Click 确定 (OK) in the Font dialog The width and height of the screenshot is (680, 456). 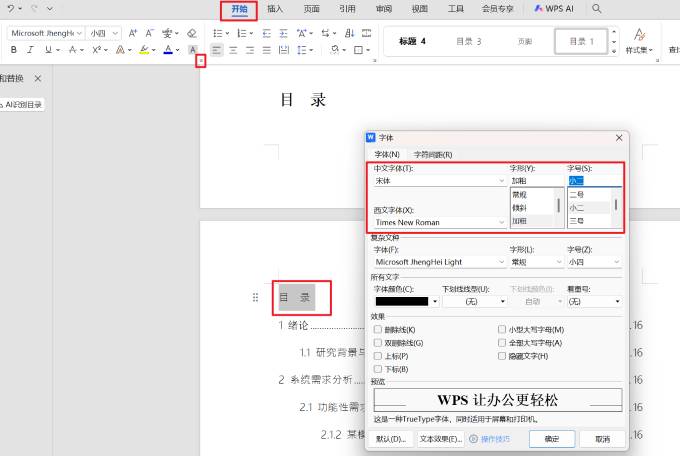point(552,439)
